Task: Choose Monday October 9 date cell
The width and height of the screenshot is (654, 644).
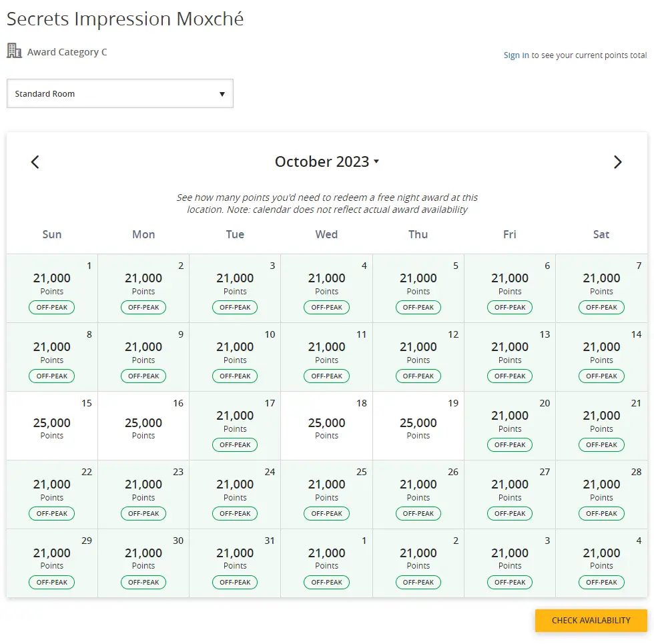Action: (x=143, y=356)
